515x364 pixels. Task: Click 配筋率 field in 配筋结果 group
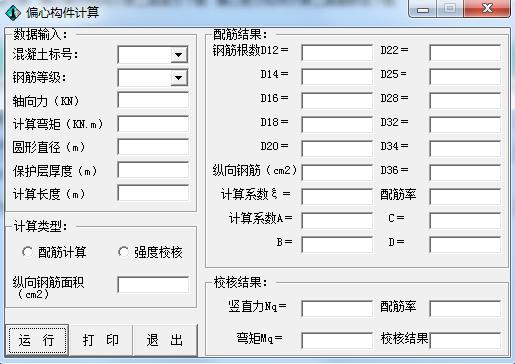tap(465, 197)
